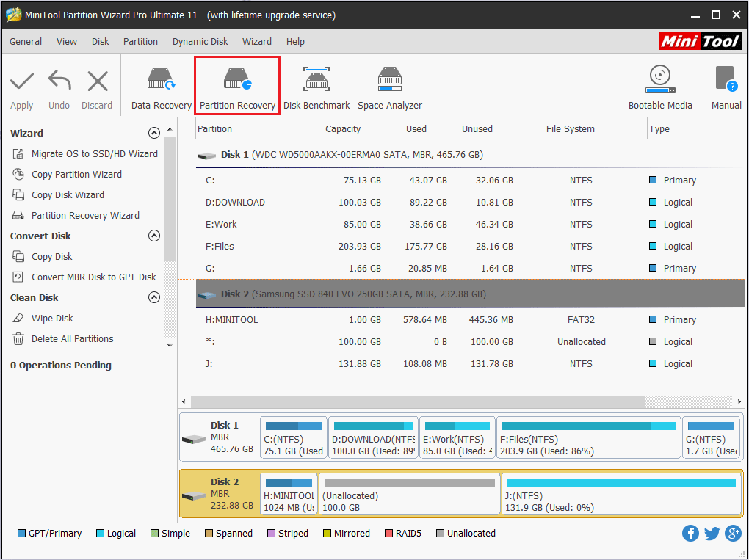749x560 pixels.
Task: Select the F:Files(NTFS) block in disk map
Action: click(588, 437)
